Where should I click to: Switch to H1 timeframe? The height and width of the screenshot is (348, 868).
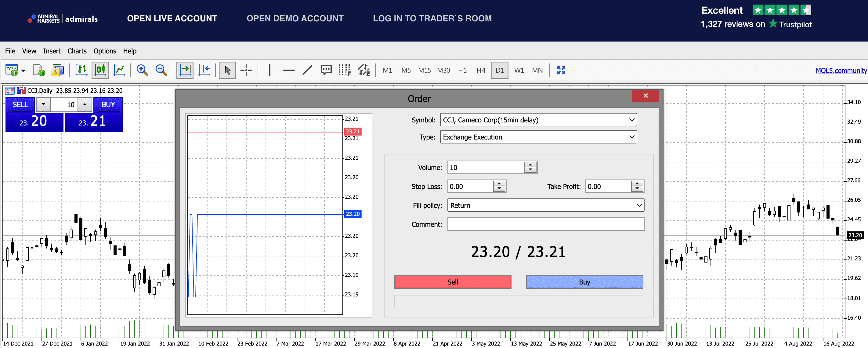click(x=462, y=70)
